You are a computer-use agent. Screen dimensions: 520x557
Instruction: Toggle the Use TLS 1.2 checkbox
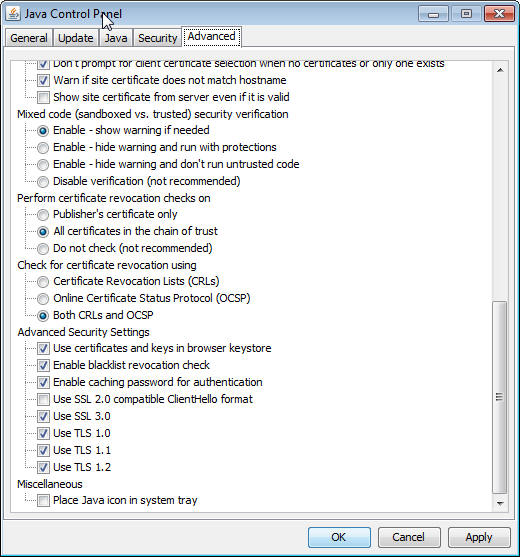43,467
